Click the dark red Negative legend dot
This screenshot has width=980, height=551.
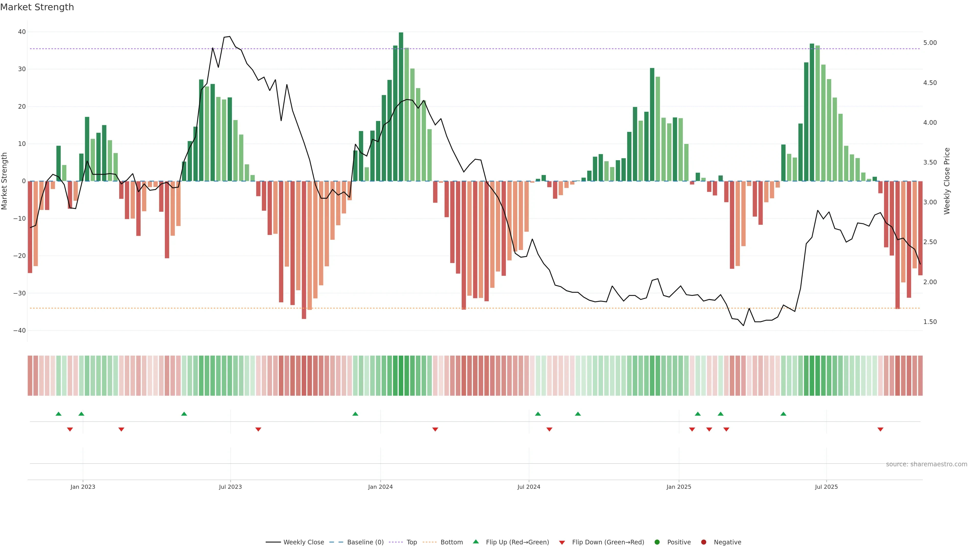coord(703,542)
